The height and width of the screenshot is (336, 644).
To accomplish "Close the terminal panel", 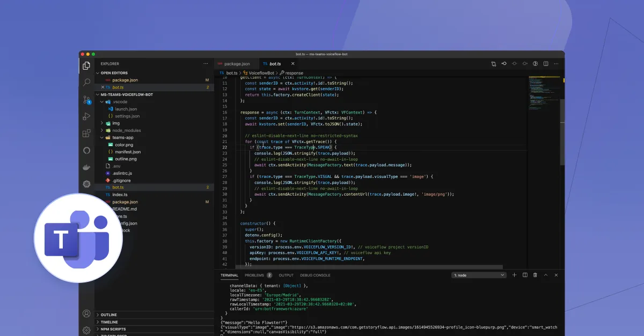I will tap(557, 275).
